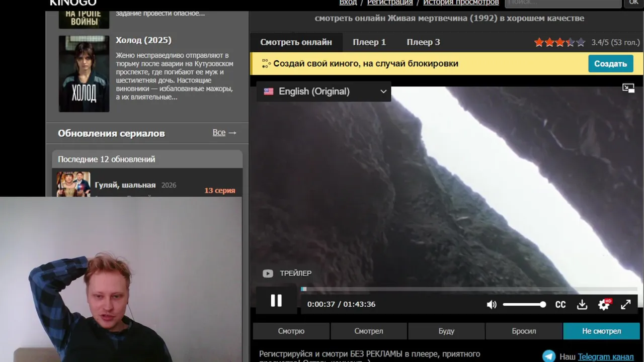Open История просмотров link
This screenshot has width=644, height=362.
click(x=461, y=3)
